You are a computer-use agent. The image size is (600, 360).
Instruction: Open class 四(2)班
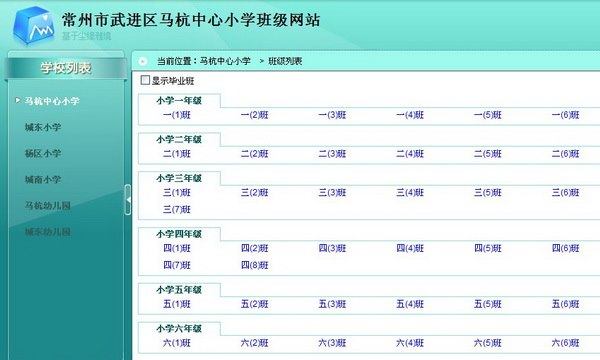pyautogui.click(x=254, y=249)
